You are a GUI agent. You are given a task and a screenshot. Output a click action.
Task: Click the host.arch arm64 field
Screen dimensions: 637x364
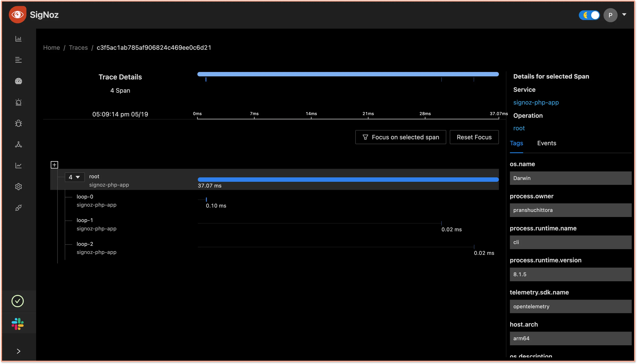coord(570,338)
